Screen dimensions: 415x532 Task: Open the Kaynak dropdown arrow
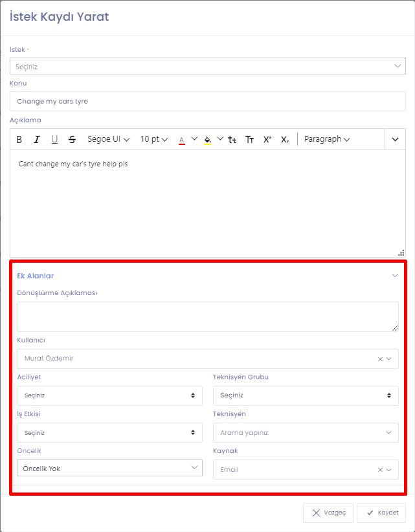[x=389, y=470]
